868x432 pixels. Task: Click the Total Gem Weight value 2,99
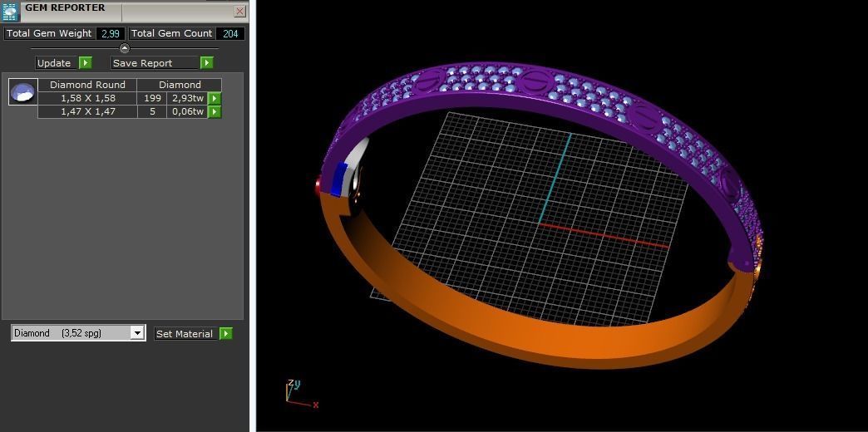[x=111, y=33]
